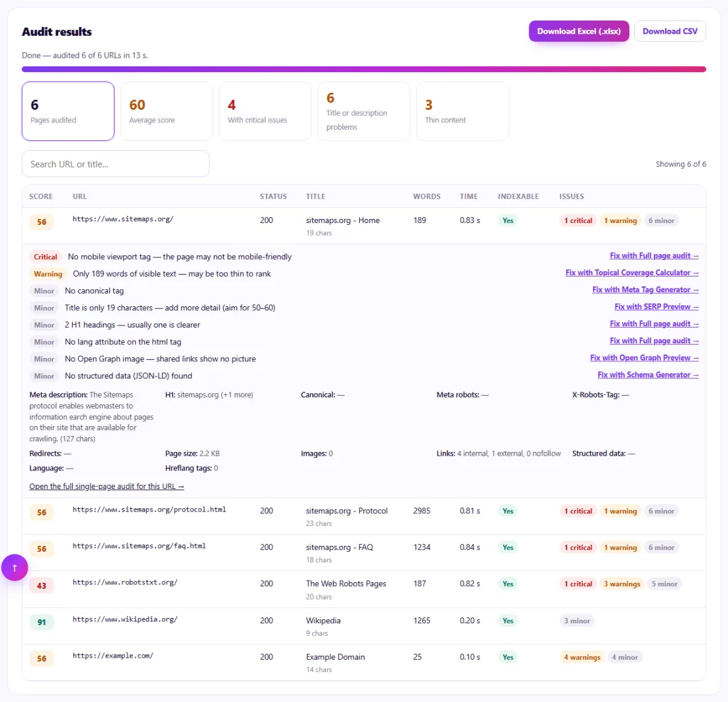The height and width of the screenshot is (702, 728).
Task: Click the score 43 badge
Action: tap(41, 586)
